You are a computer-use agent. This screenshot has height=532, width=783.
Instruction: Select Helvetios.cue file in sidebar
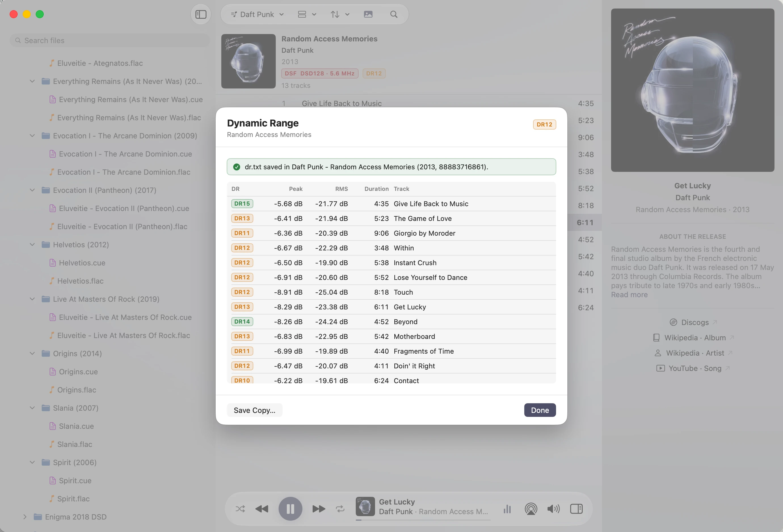pos(82,263)
